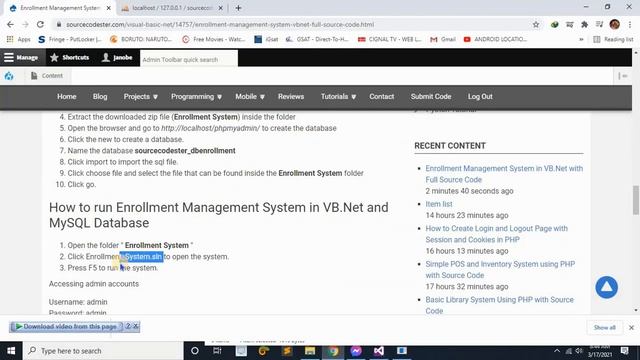Open BORUTO: NARUTO bookmark
This screenshot has width=640, height=360.
[x=141, y=39]
